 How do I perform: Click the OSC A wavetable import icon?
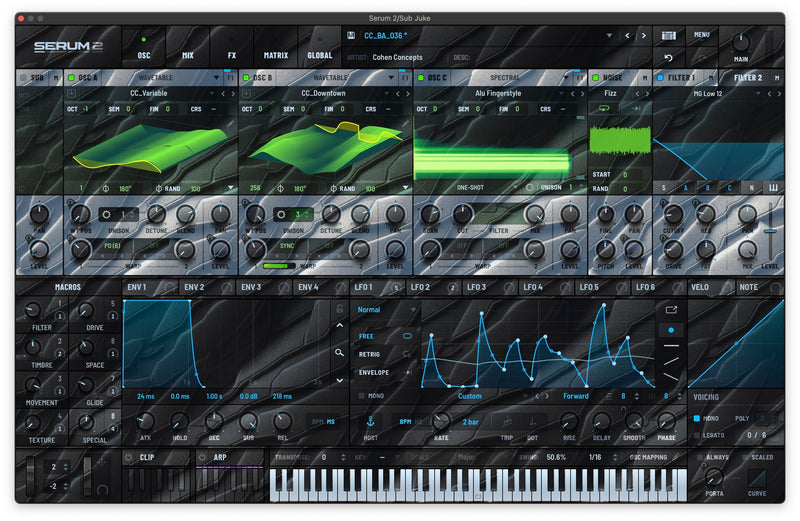point(71,93)
